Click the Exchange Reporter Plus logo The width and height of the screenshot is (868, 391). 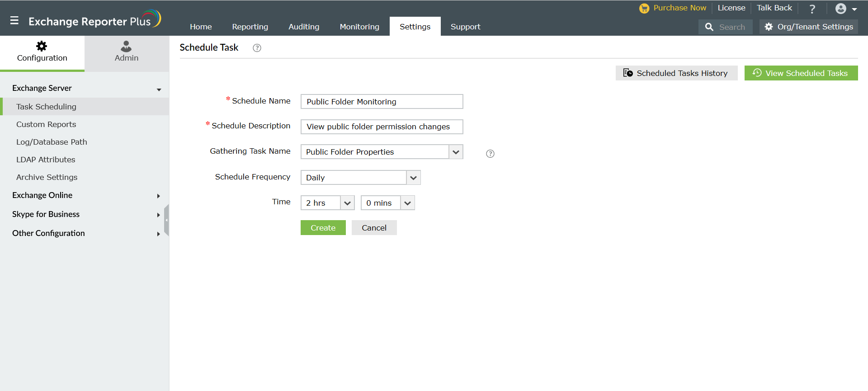[x=94, y=19]
